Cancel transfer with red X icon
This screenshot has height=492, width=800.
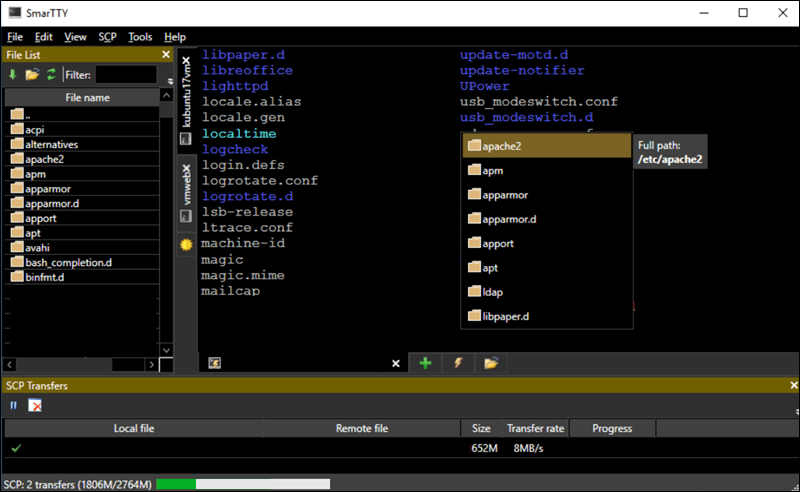click(35, 405)
